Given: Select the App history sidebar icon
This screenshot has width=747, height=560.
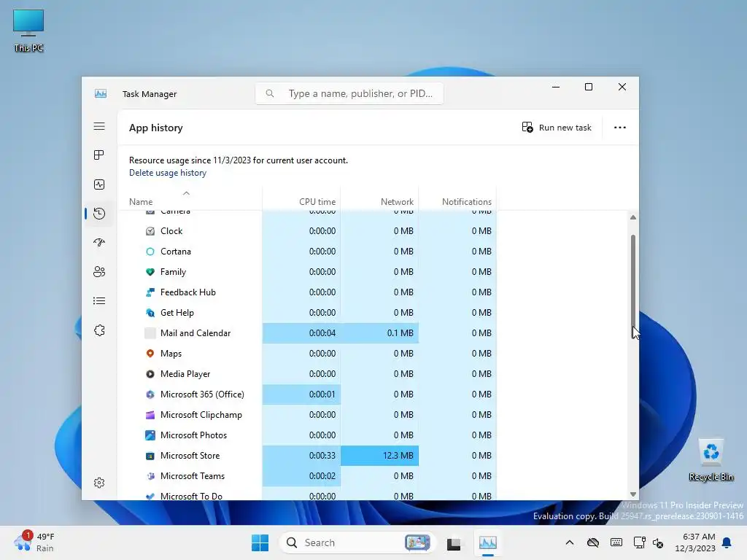Looking at the screenshot, I should (99, 214).
